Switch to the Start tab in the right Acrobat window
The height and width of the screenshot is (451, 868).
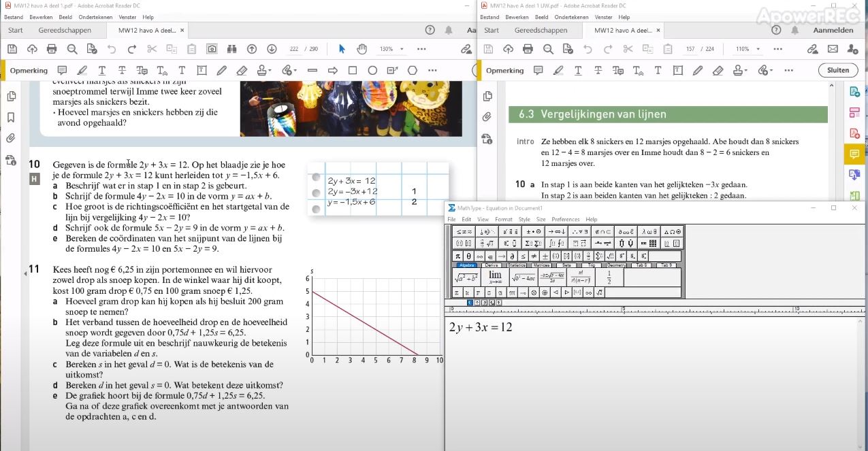pos(492,30)
